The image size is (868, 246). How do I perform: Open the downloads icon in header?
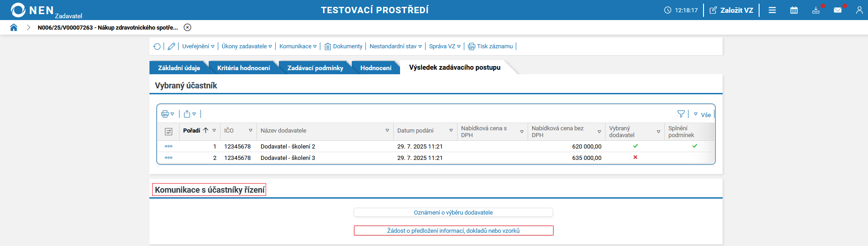[816, 10]
